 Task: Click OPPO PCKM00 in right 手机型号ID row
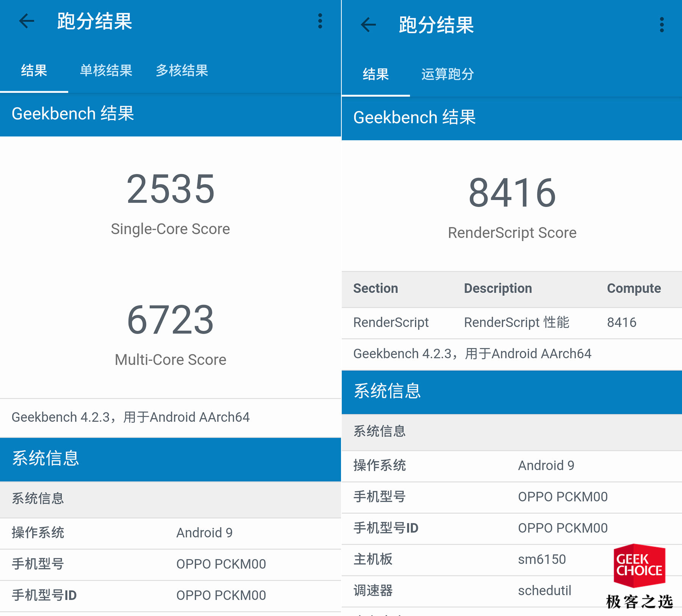point(563,528)
